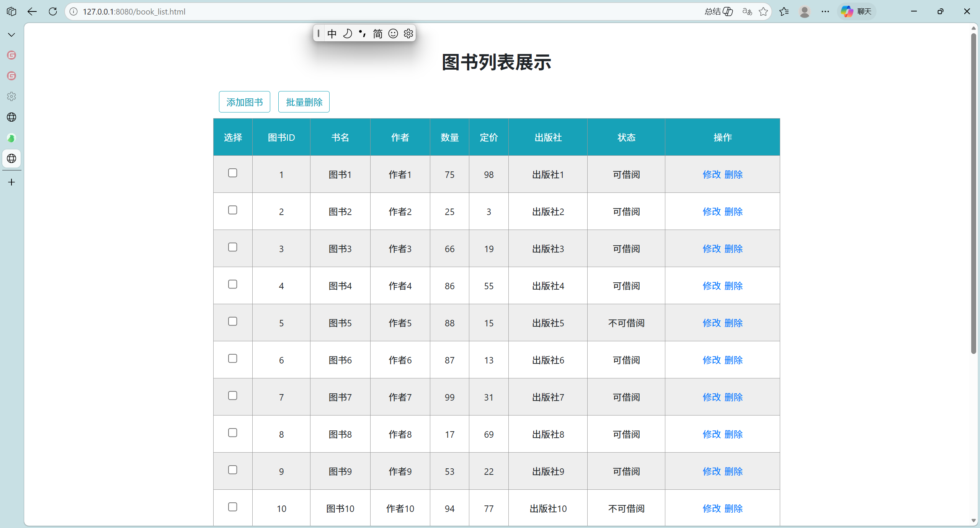
Task: Click 修改 link for 图书8
Action: (712, 434)
